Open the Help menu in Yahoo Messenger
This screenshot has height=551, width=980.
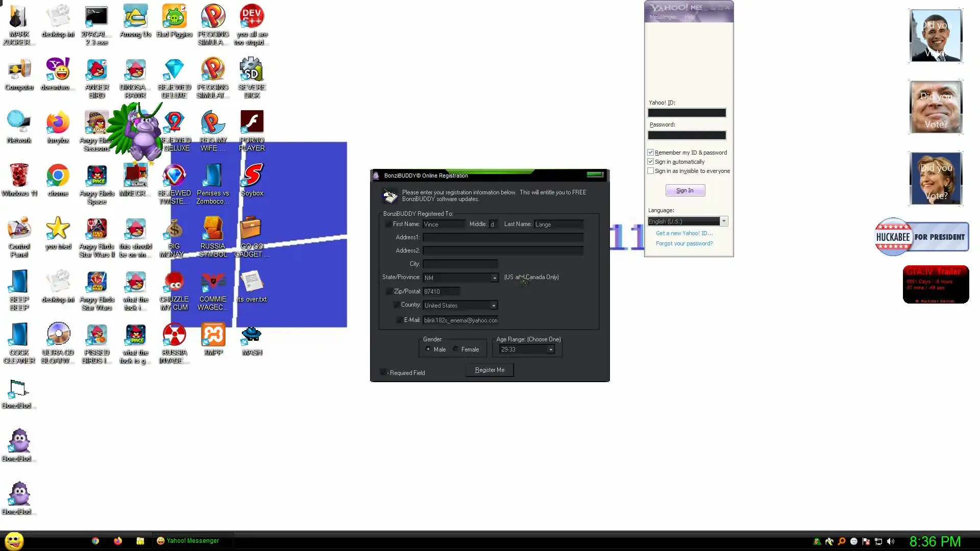pos(690,17)
